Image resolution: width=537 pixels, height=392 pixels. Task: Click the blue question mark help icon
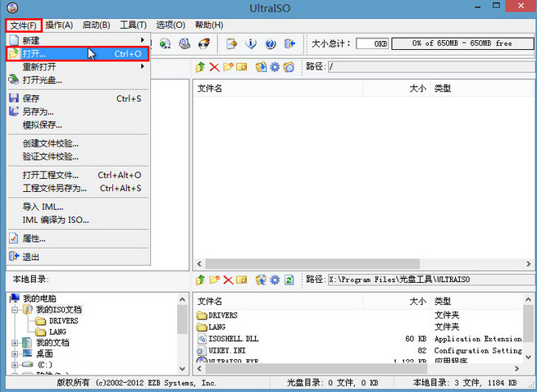[x=271, y=43]
